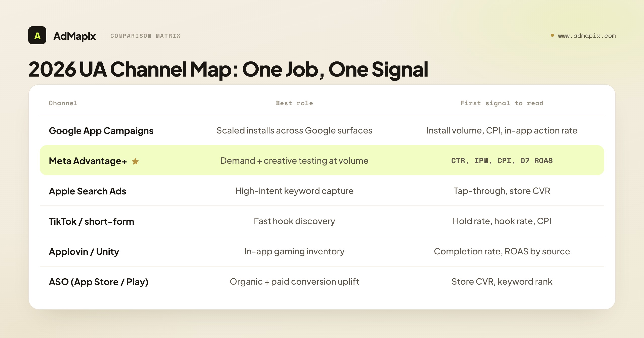Viewport: 644px width, 338px height.
Task: Click the CTR, IPM, CPI, D7 ROAS cell
Action: 502,161
